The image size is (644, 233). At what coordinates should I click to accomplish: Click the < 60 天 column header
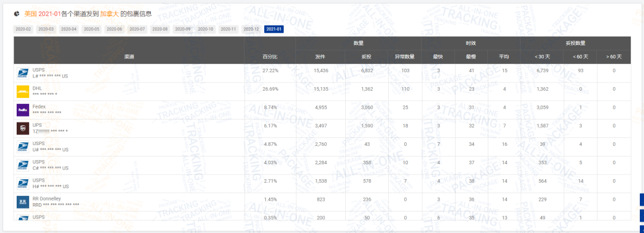580,57
